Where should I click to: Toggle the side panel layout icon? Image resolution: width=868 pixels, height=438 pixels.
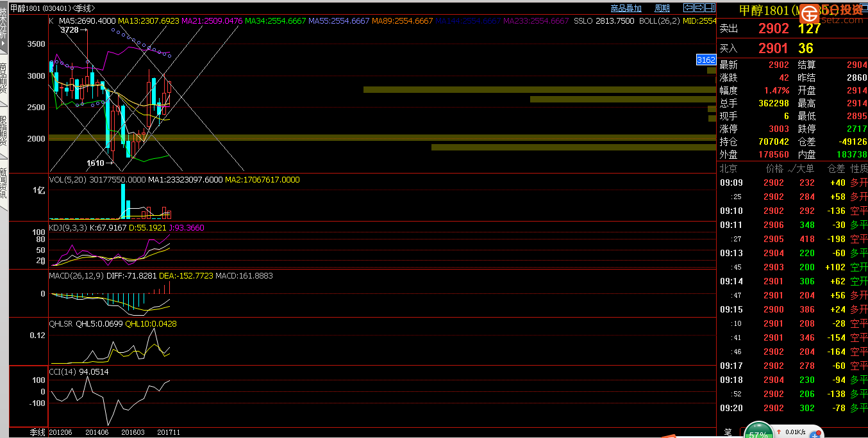(x=709, y=8)
